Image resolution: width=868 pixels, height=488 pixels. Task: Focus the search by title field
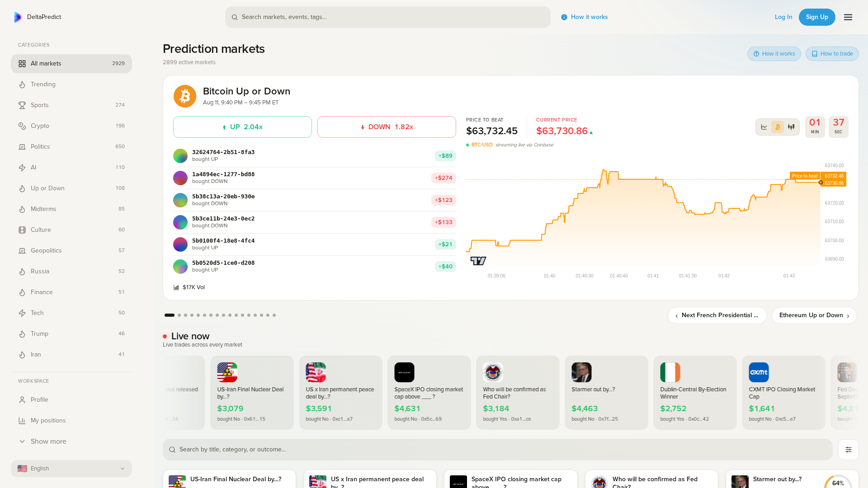(x=498, y=450)
